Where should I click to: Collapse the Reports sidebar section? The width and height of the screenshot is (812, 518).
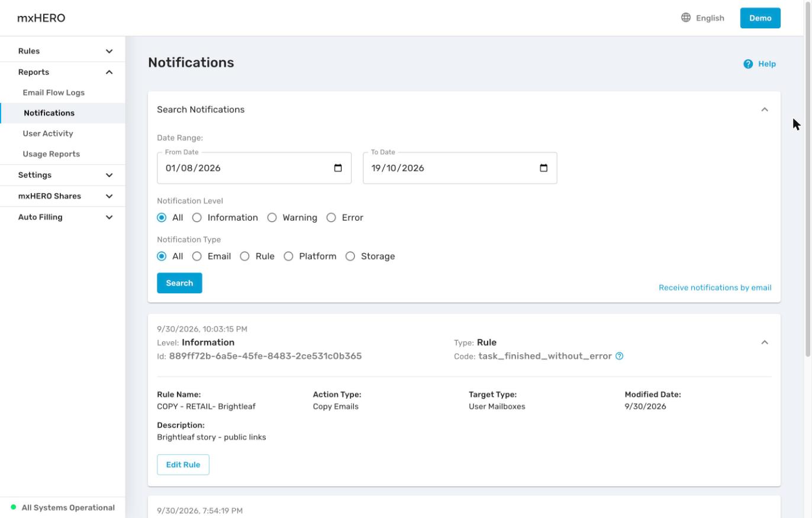63,72
